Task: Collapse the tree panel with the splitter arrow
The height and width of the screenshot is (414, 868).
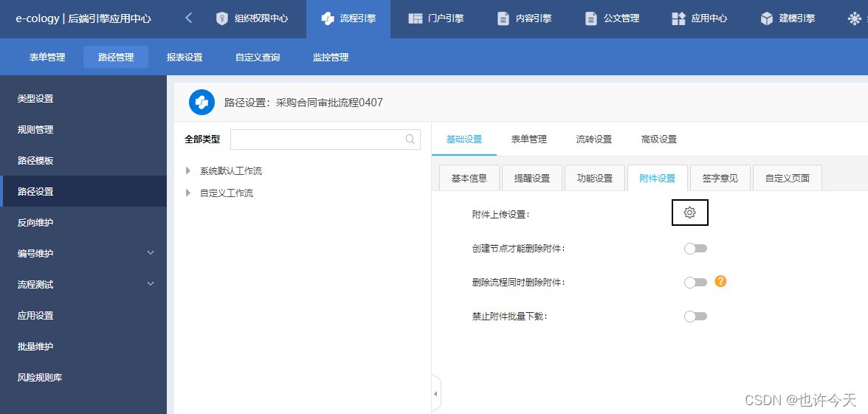Action: [435, 393]
